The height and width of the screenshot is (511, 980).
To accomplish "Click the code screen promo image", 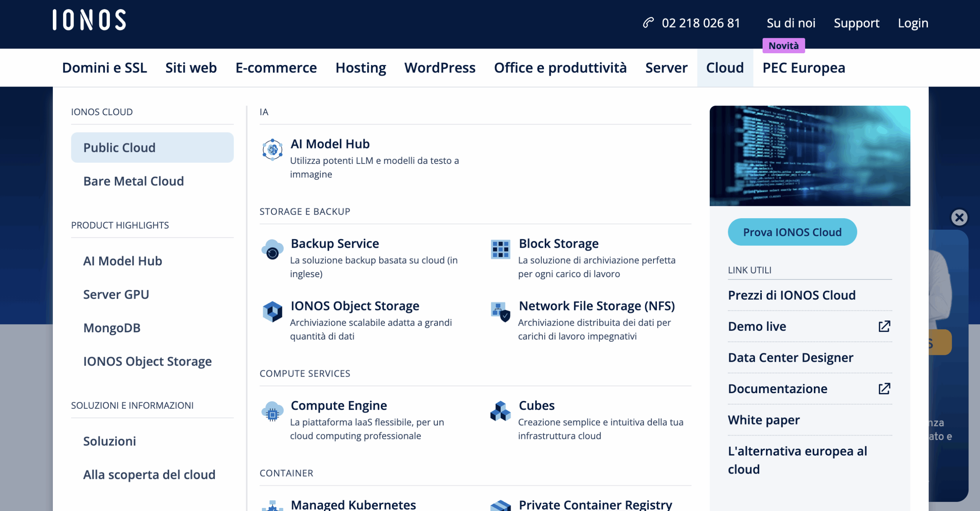I will coord(809,155).
